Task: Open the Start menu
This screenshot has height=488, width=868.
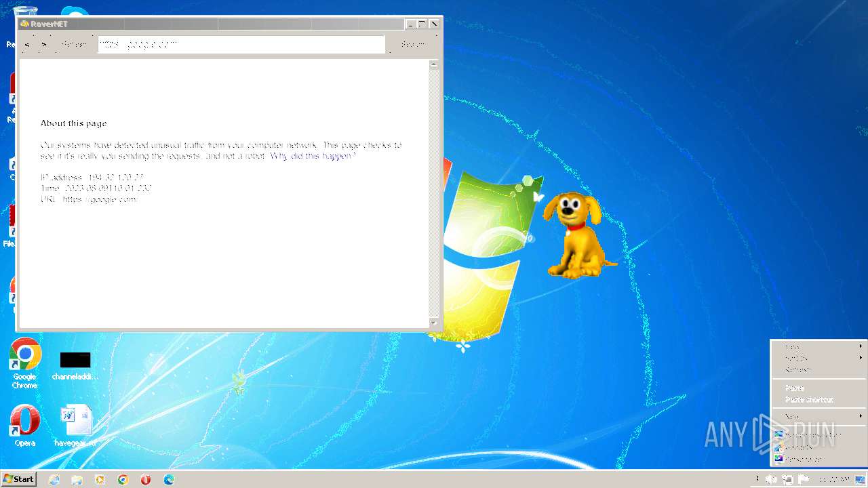Action: coord(18,479)
